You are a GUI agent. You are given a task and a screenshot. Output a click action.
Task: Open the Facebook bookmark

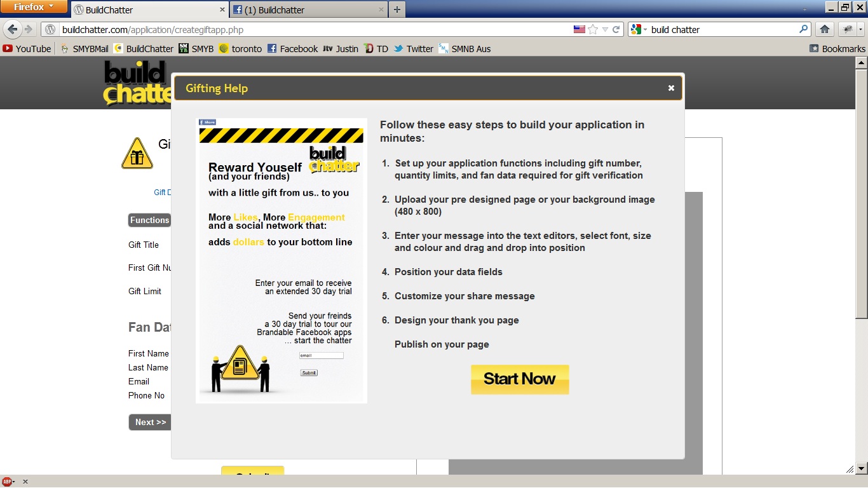292,48
